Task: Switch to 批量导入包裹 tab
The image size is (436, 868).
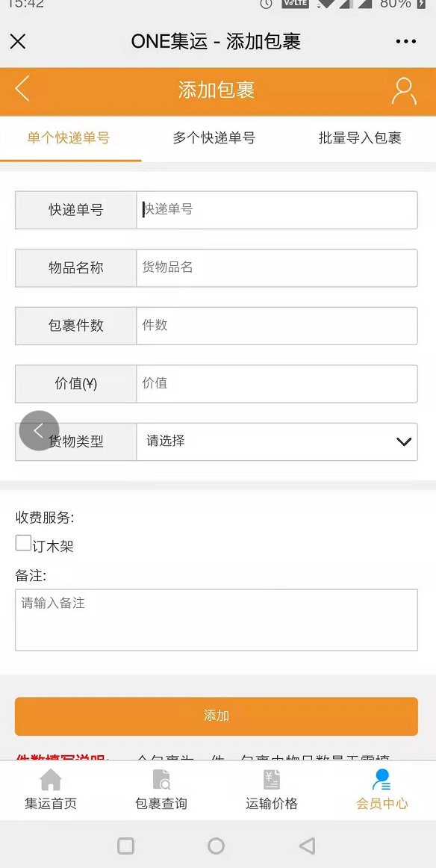Action: pos(360,138)
